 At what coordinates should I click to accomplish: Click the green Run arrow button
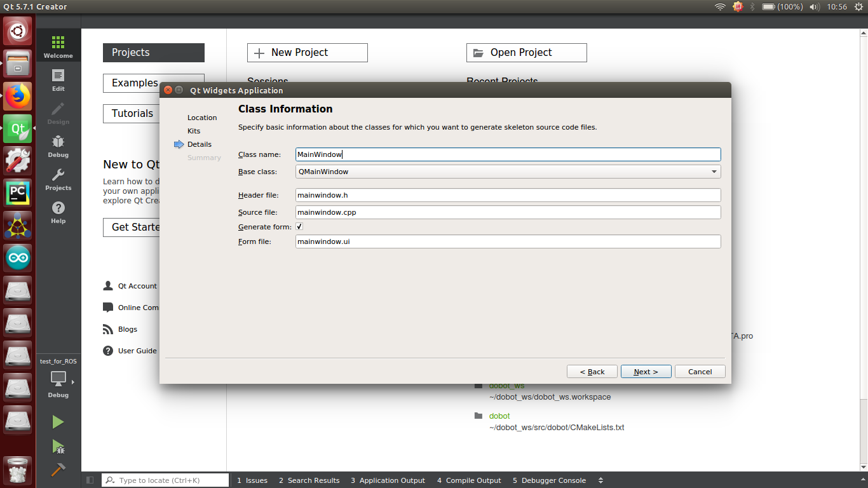58,422
